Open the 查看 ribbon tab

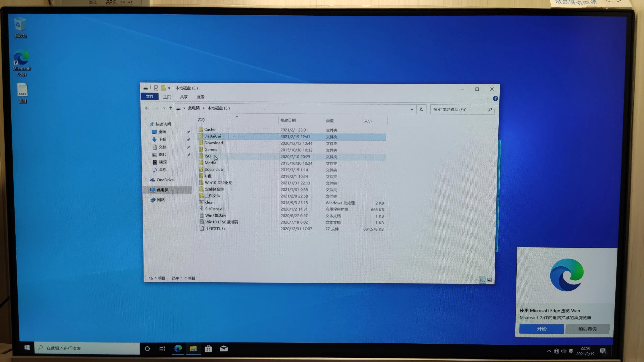[x=201, y=97]
